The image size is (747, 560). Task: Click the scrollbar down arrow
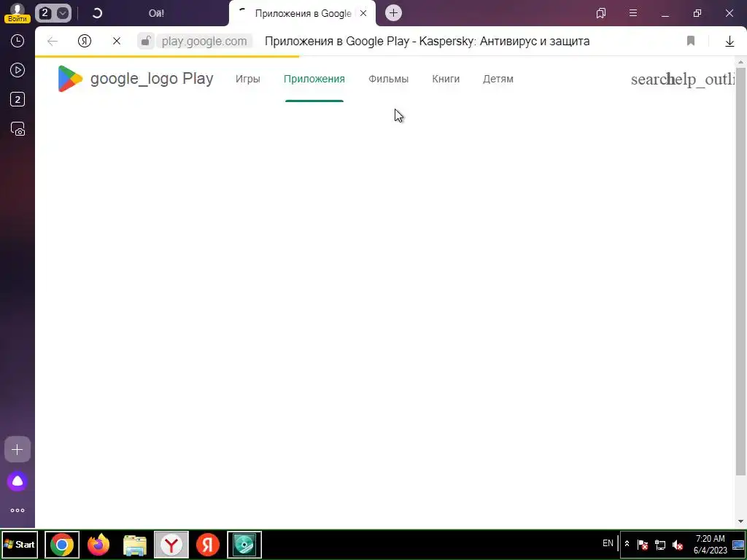tap(741, 521)
